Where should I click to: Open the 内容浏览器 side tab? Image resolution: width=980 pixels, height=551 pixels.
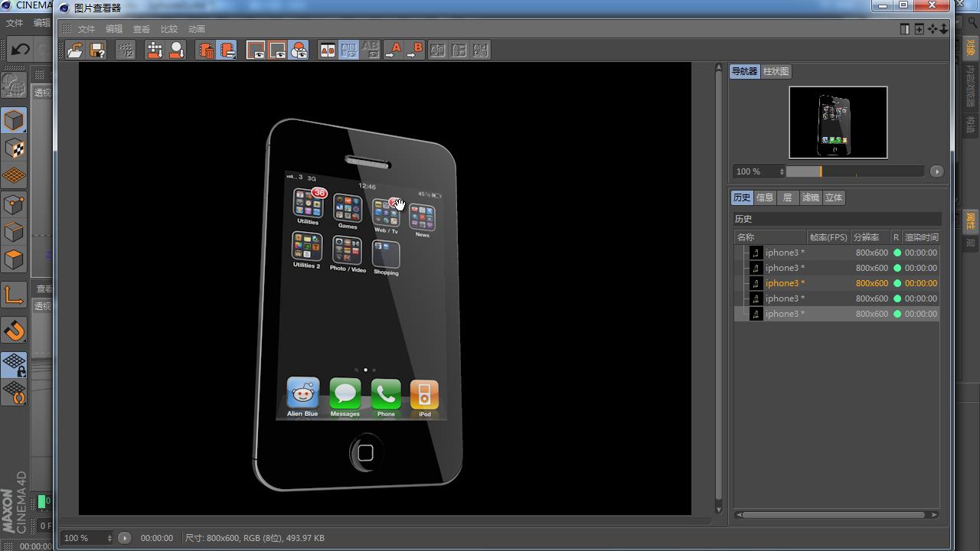970,86
